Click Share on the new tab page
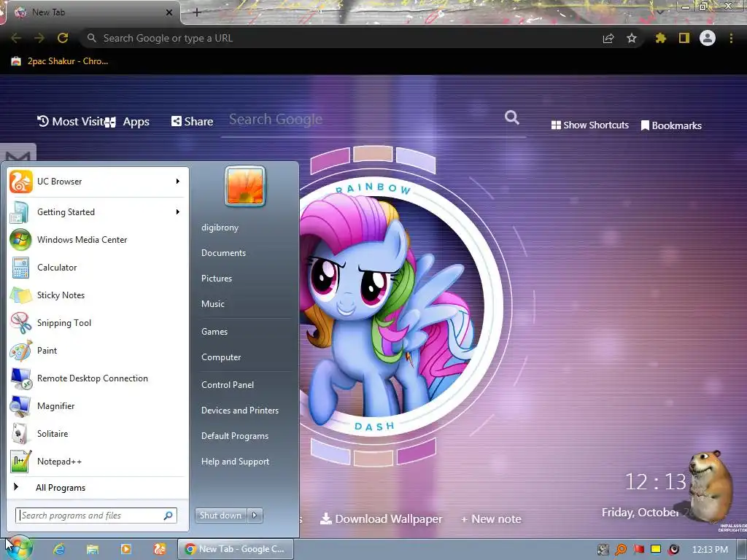The image size is (747, 560). [193, 122]
